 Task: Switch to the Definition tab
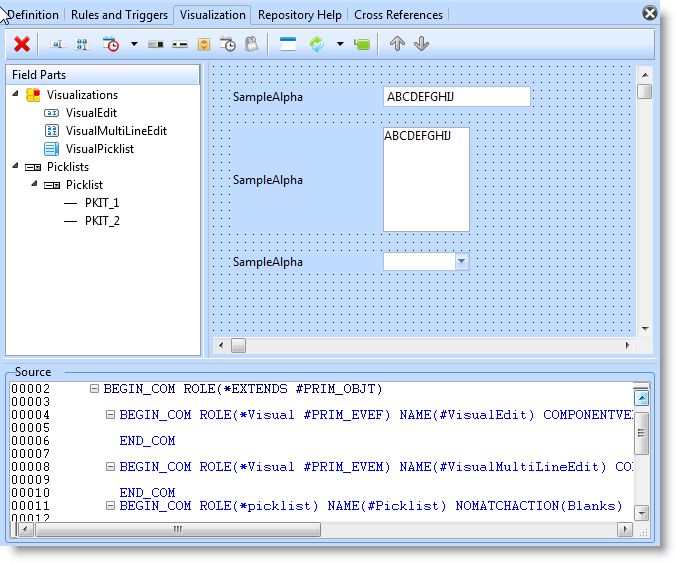33,15
